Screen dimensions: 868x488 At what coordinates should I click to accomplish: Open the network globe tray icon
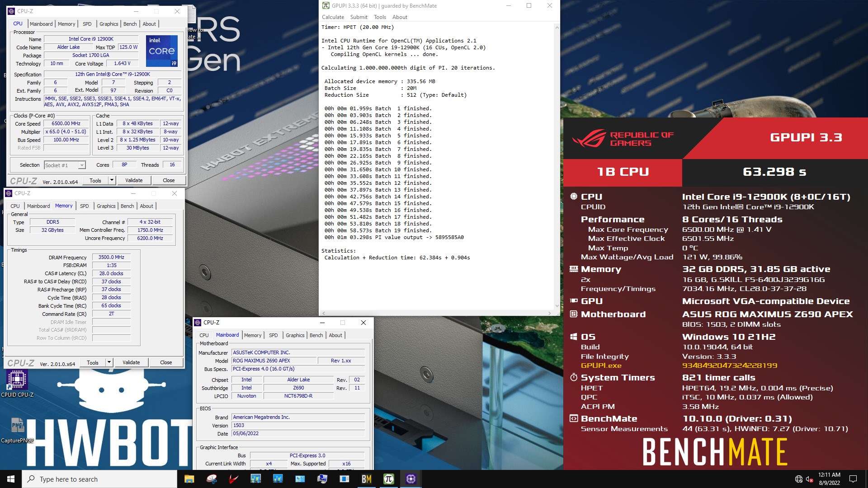pos(799,479)
